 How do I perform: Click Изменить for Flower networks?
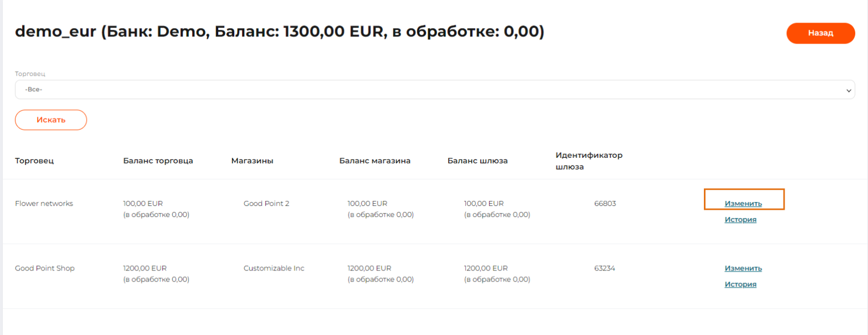click(x=743, y=204)
